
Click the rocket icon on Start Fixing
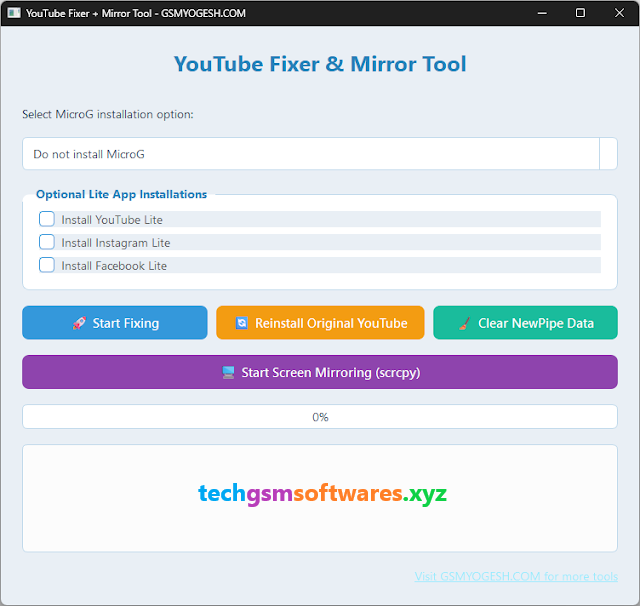pos(79,323)
